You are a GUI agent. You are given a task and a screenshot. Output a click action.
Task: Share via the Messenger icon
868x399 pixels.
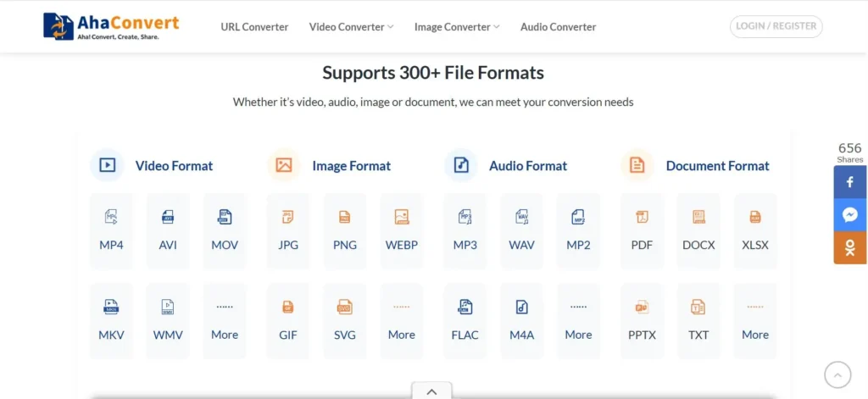tap(850, 215)
